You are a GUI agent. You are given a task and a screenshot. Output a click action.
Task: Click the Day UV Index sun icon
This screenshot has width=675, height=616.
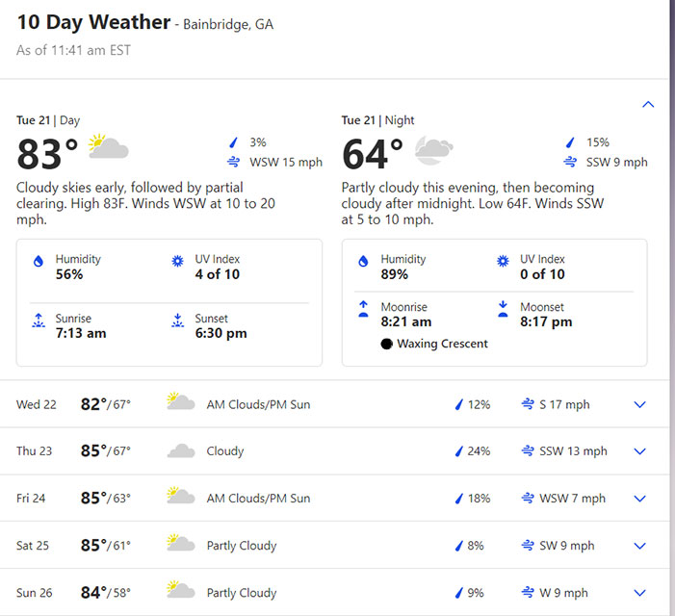click(x=177, y=262)
